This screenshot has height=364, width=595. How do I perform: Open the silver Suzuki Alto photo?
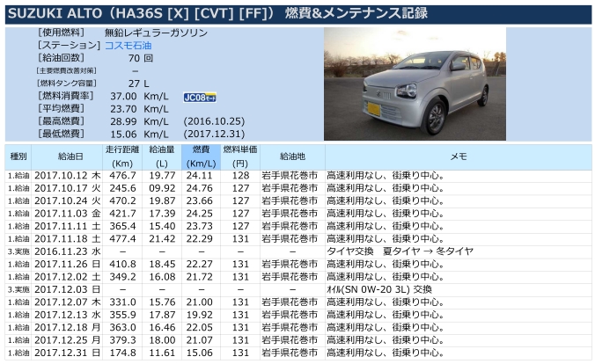tap(415, 84)
